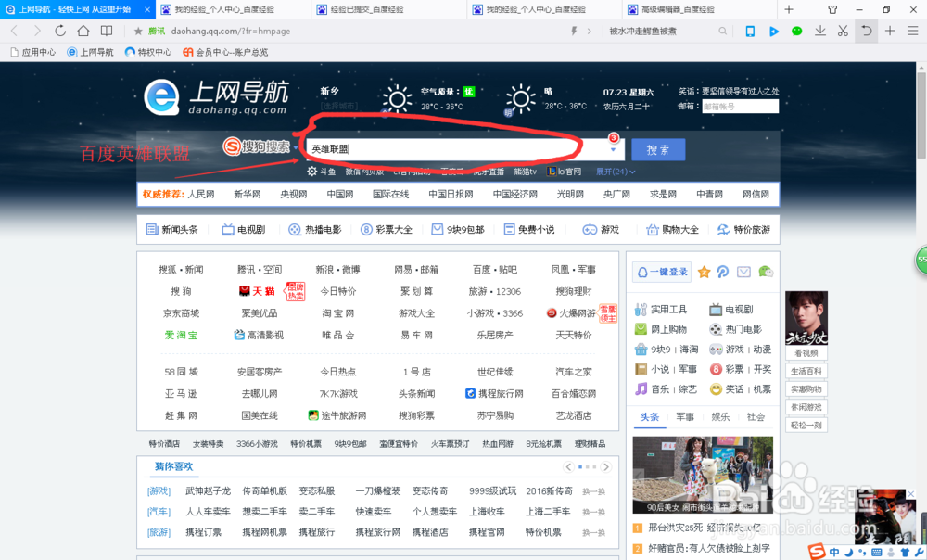Expand the address bar forward chevron

click(589, 32)
